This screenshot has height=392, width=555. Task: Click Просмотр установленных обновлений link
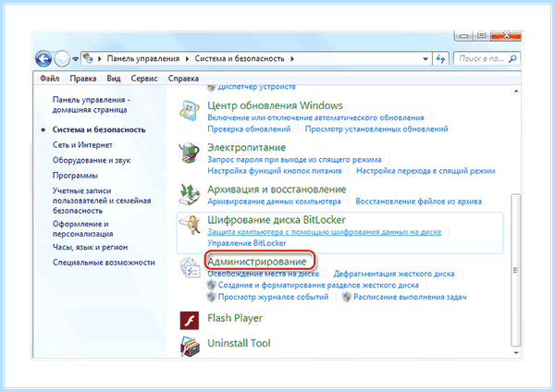click(376, 129)
